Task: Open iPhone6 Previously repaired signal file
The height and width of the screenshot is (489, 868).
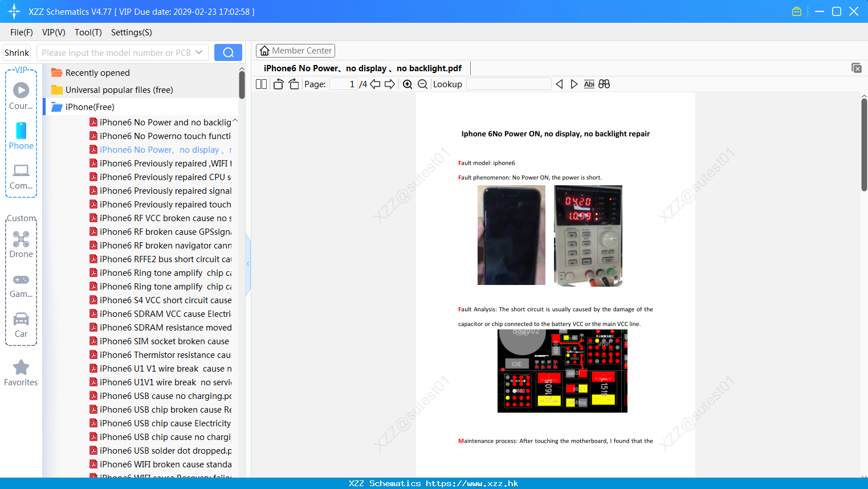Action: pos(160,191)
